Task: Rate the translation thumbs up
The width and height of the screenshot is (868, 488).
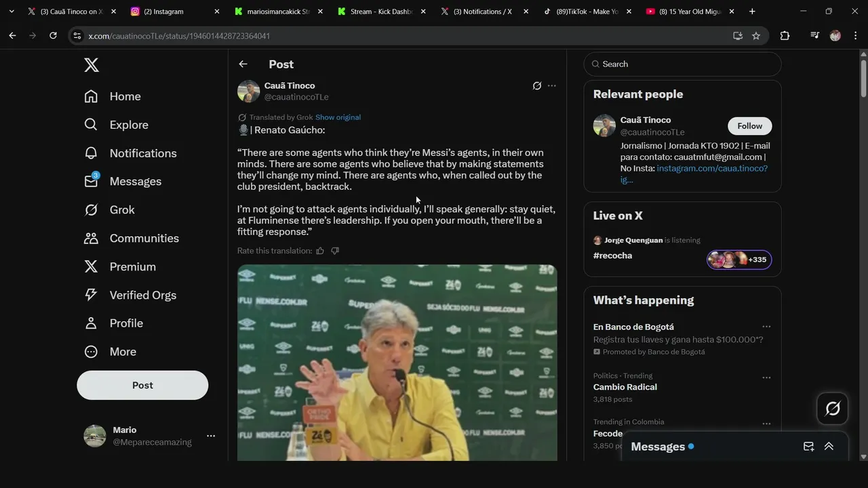Action: click(x=320, y=251)
